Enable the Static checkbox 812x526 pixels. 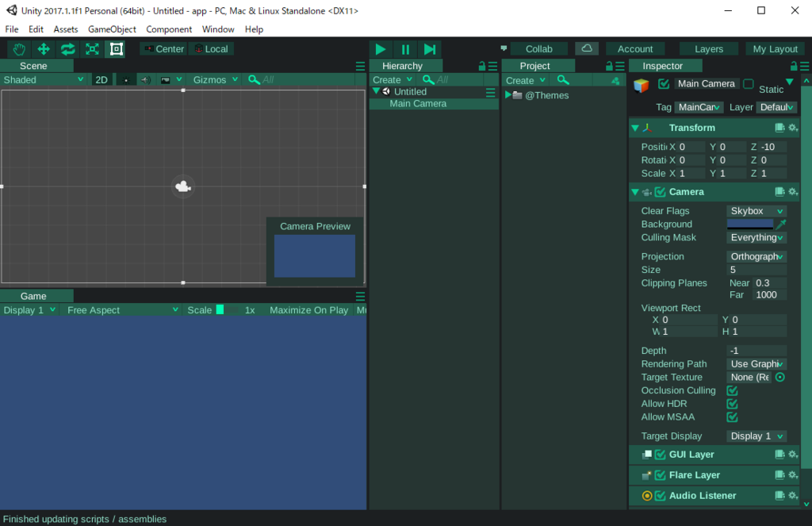(x=749, y=83)
